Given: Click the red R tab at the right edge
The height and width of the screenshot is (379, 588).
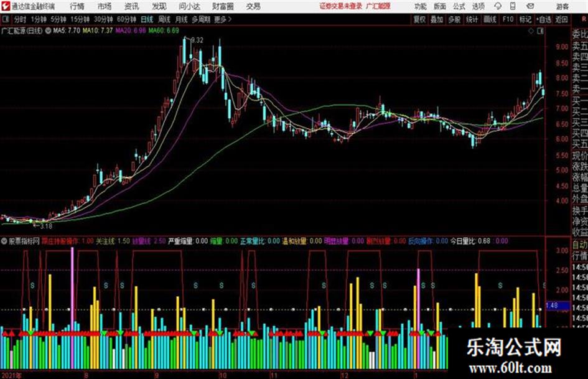Looking at the screenshot, I should click(x=584, y=19).
